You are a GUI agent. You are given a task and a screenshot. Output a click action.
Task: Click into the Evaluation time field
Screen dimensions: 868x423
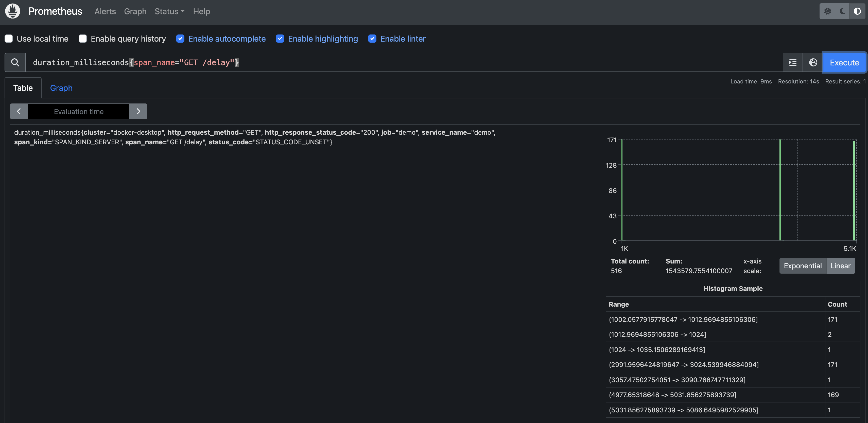click(x=79, y=112)
